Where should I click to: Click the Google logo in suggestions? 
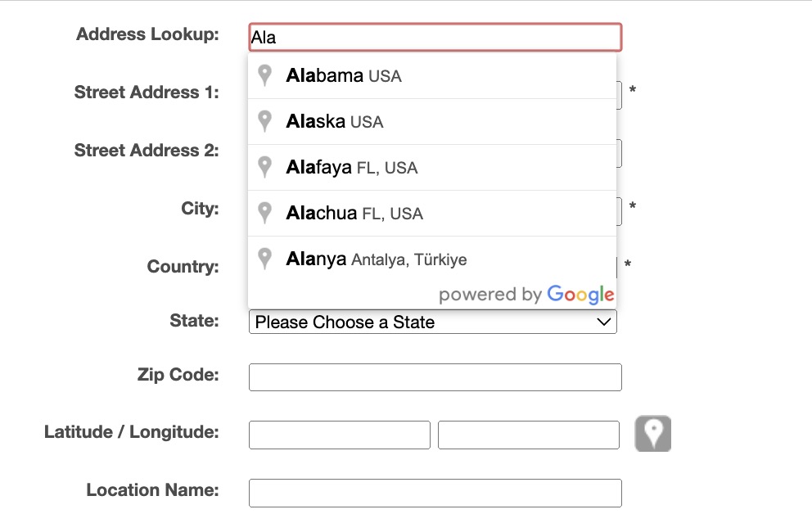pos(580,295)
